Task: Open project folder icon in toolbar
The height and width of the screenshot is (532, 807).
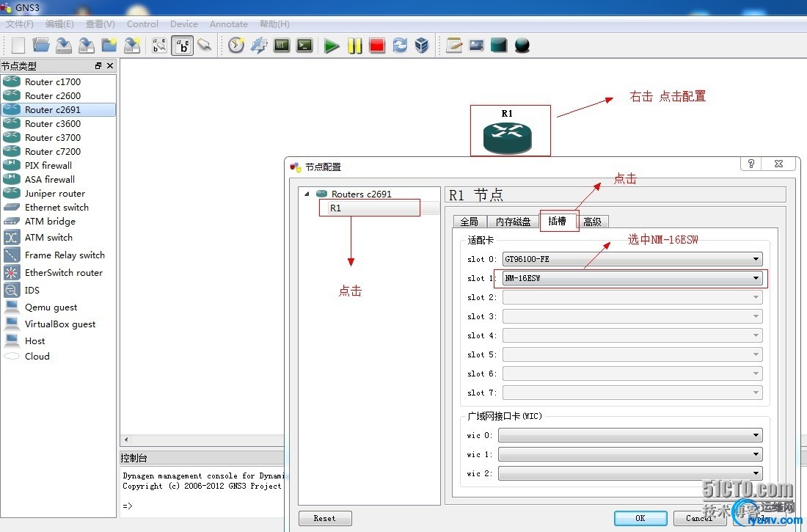Action: point(41,45)
